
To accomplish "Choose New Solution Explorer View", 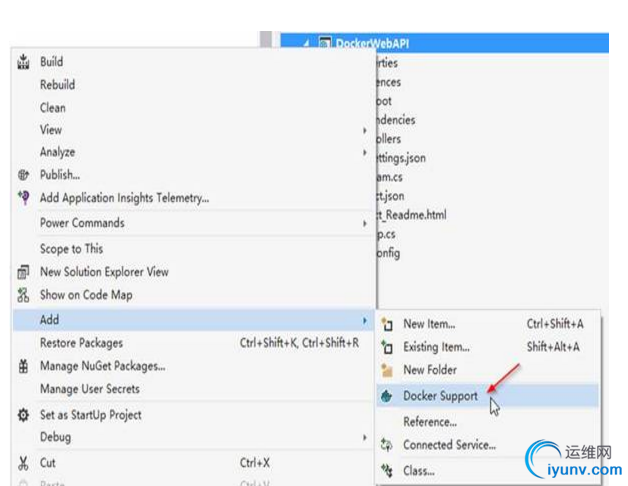I will pos(194,272).
